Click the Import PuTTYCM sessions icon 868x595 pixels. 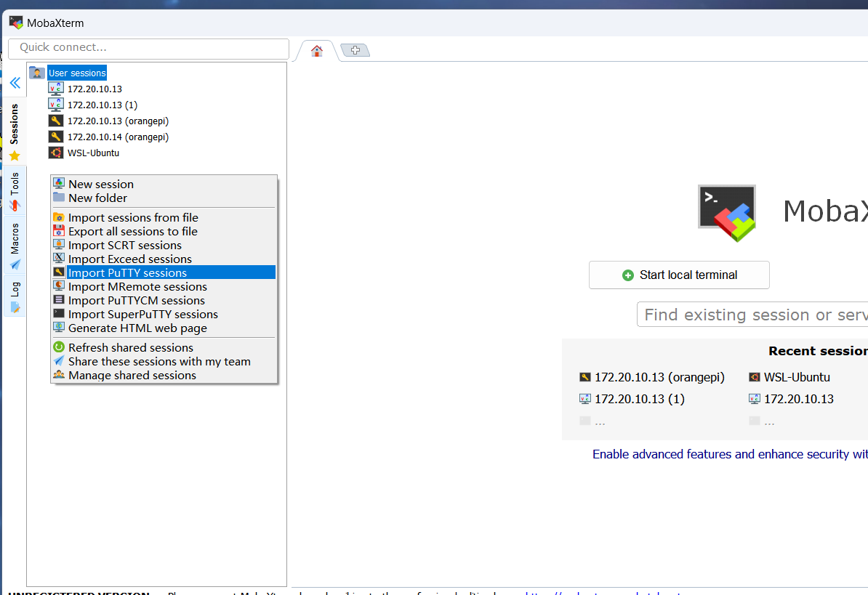pos(59,299)
